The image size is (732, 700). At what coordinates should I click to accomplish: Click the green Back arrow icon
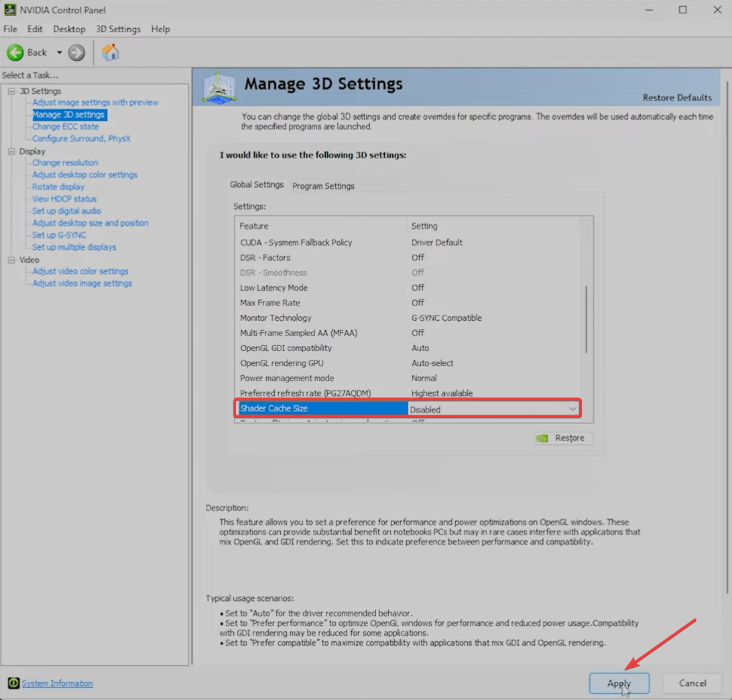pos(15,53)
